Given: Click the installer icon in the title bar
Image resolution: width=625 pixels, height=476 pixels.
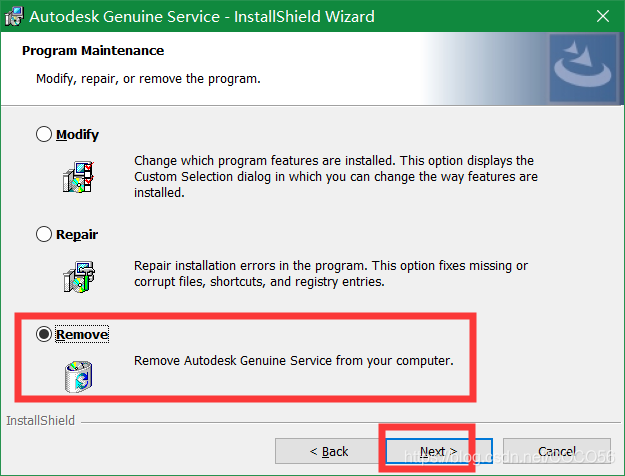Looking at the screenshot, I should pyautogui.click(x=14, y=16).
